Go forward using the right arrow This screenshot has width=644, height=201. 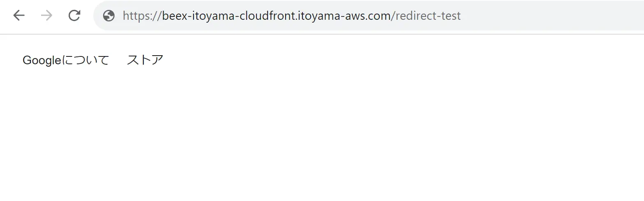click(46, 16)
